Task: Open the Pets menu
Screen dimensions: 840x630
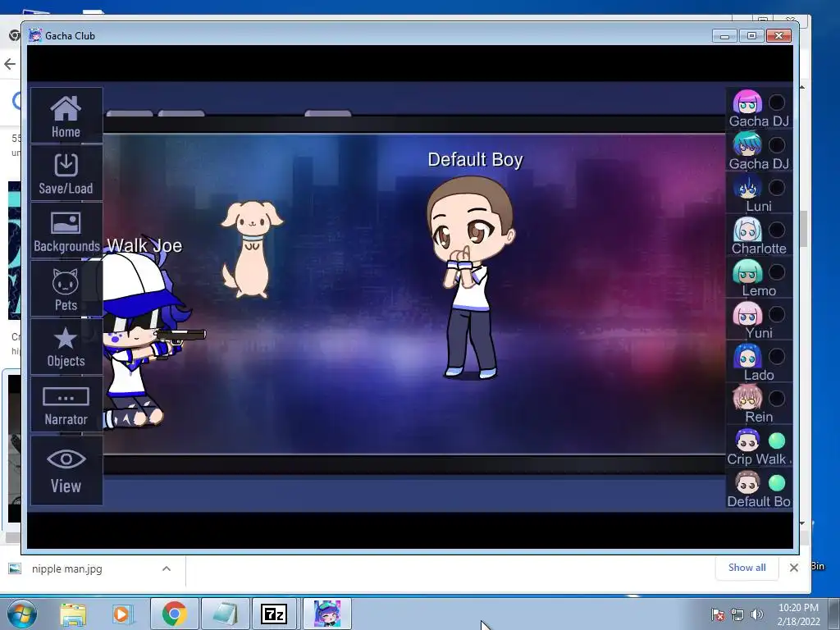Action: pyautogui.click(x=66, y=289)
